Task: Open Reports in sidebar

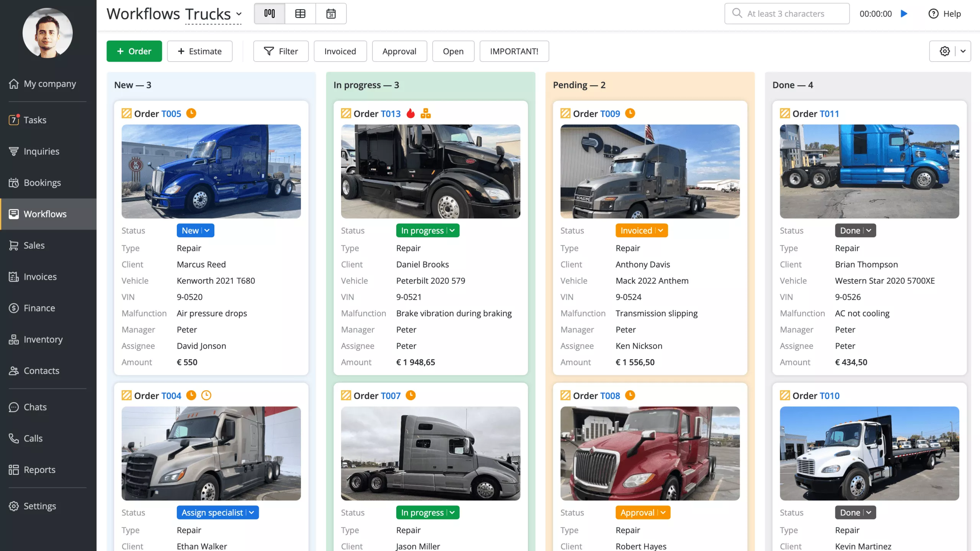Action: pos(48,470)
